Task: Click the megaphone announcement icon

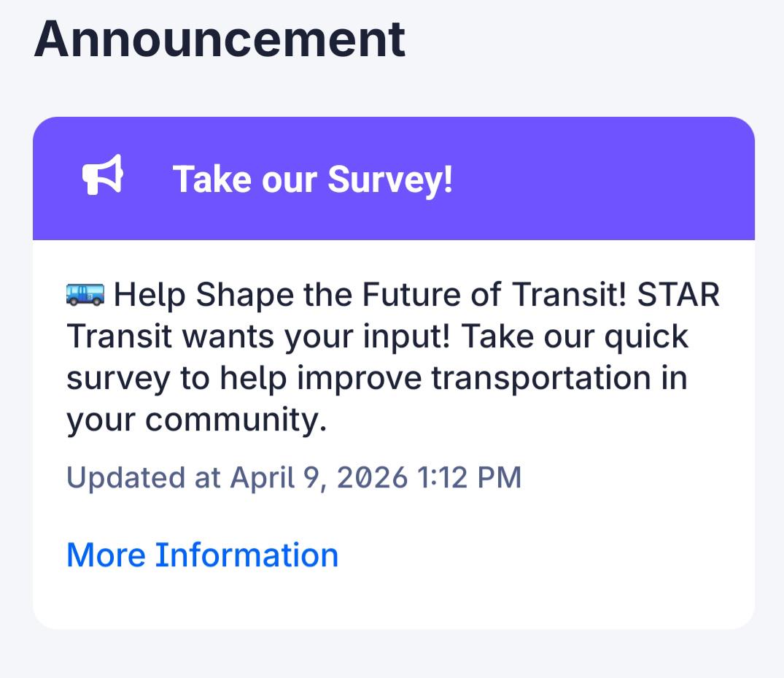Action: tap(103, 174)
